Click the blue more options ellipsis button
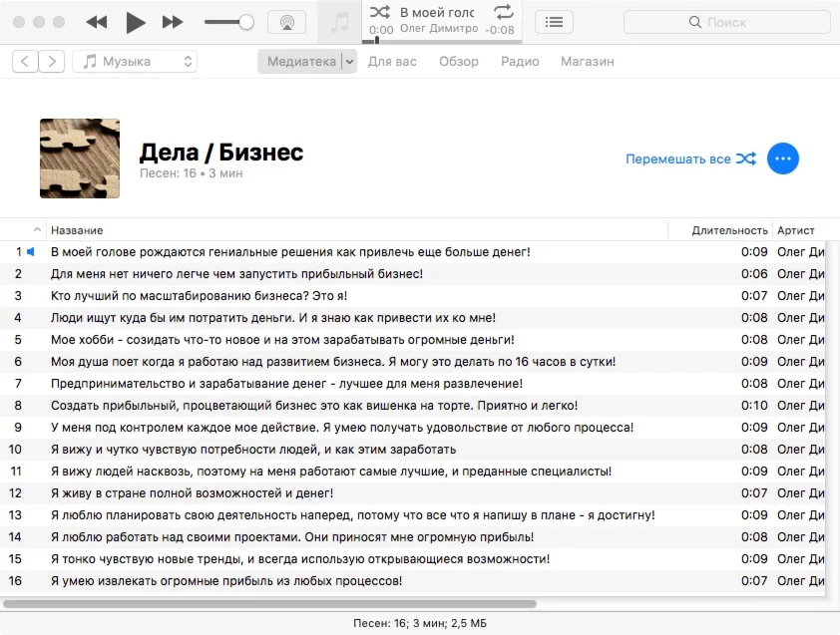The width and height of the screenshot is (840, 635). [783, 159]
